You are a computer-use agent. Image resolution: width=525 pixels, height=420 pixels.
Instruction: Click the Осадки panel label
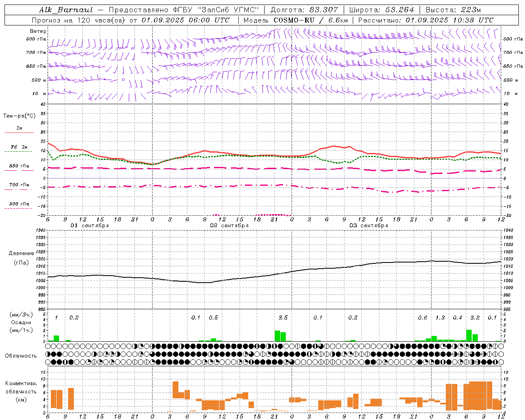click(21, 322)
